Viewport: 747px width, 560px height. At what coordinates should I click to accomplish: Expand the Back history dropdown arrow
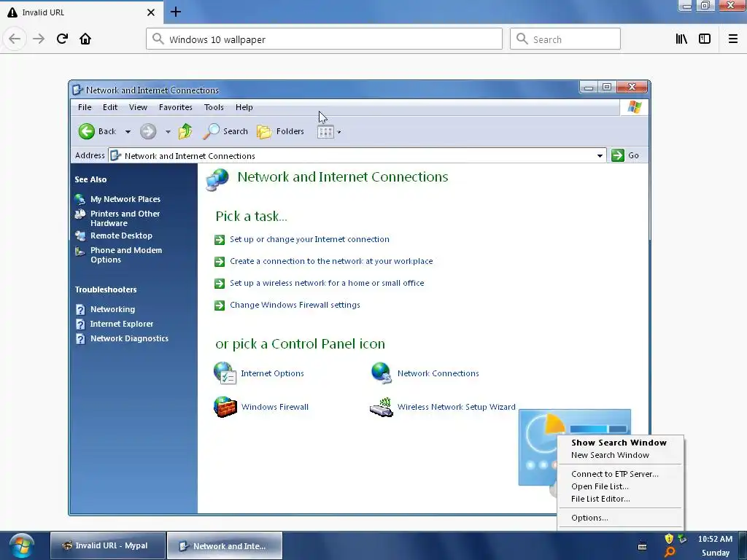128,132
